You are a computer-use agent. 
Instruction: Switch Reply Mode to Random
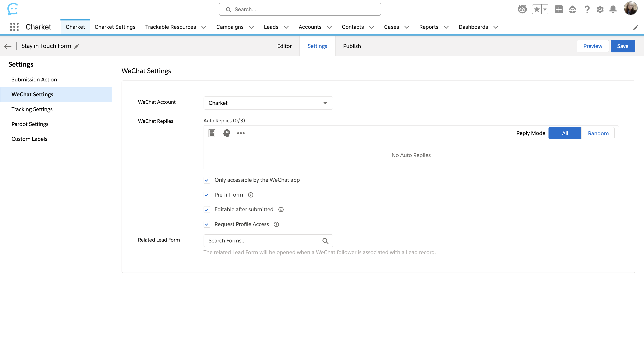pos(598,133)
